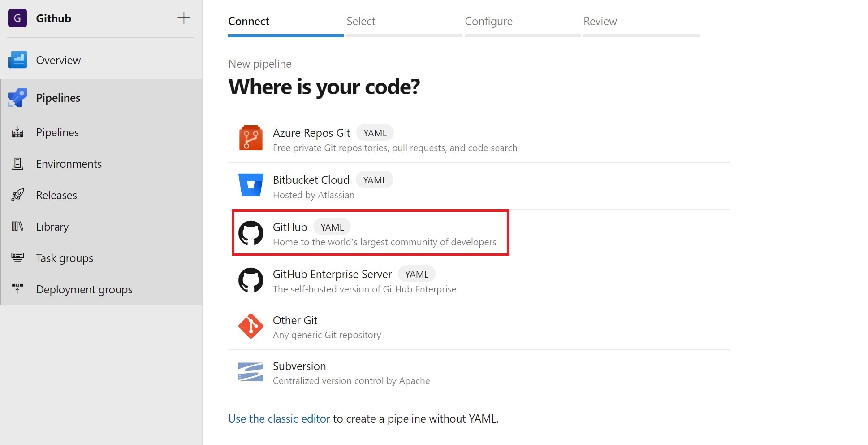Open Overview in the sidebar
868x445 pixels.
pyautogui.click(x=101, y=60)
